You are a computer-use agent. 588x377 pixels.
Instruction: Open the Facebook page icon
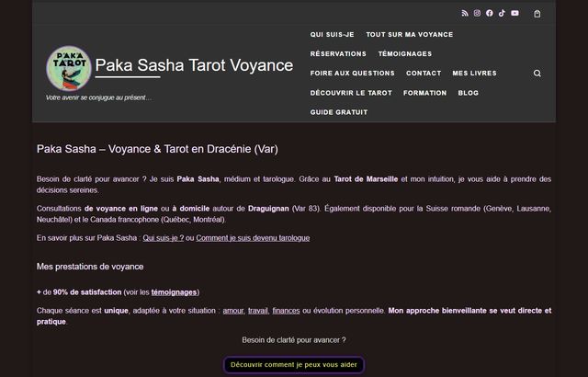pyautogui.click(x=490, y=13)
